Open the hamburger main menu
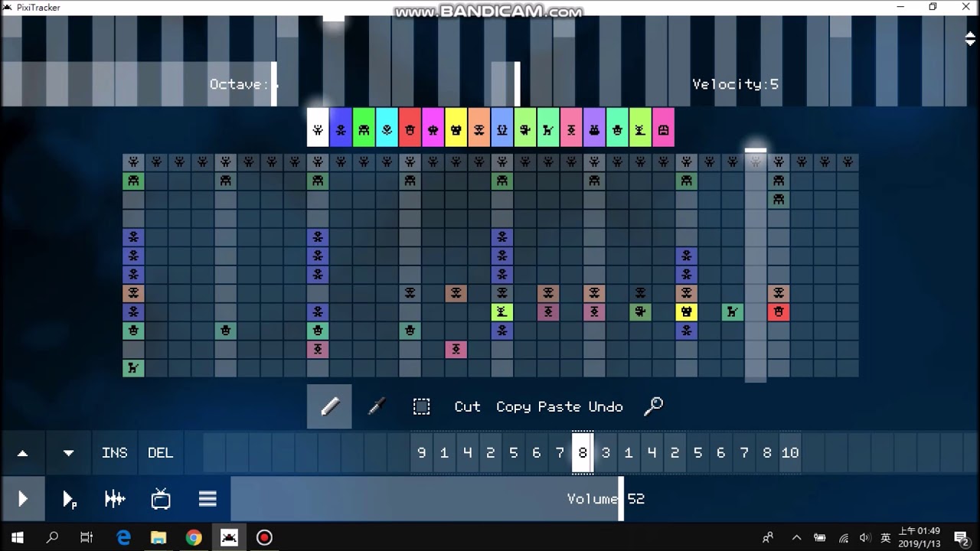 pos(207,499)
